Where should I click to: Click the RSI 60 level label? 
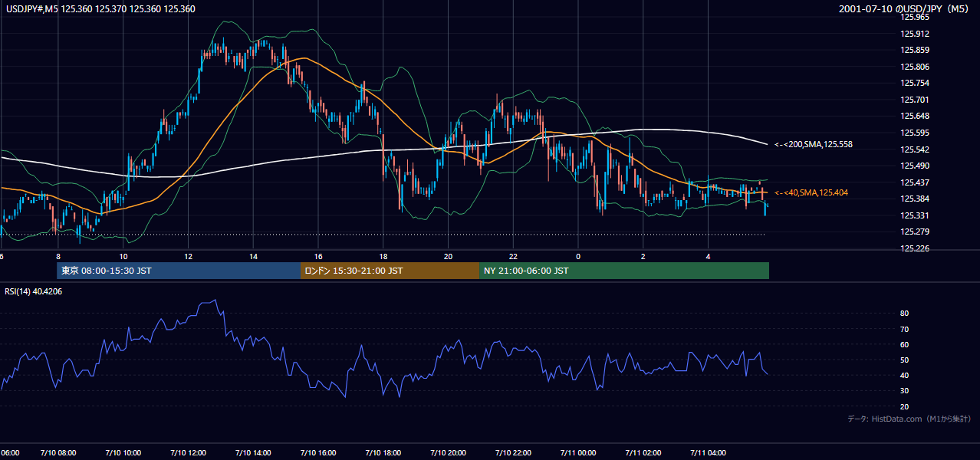click(x=905, y=344)
